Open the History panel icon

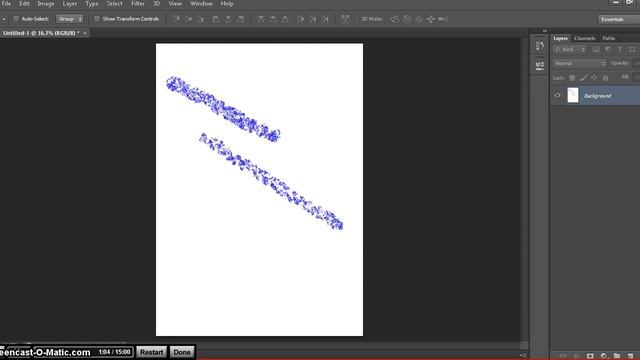tap(540, 46)
